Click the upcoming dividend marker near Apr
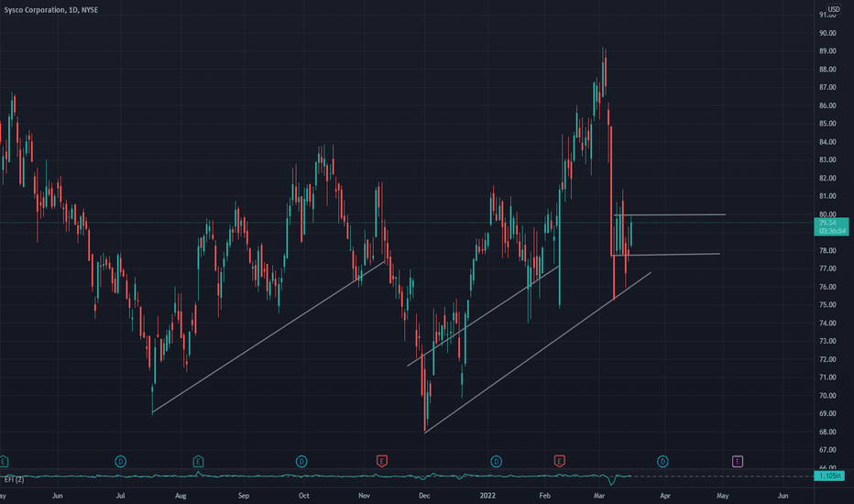Screen dimensions: 854x504 click(x=662, y=462)
